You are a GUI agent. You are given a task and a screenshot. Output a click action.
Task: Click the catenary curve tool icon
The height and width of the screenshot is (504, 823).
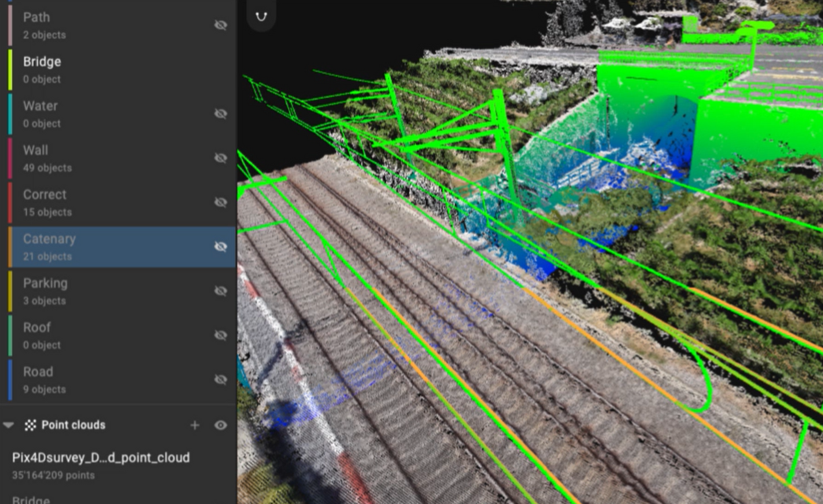click(x=261, y=16)
